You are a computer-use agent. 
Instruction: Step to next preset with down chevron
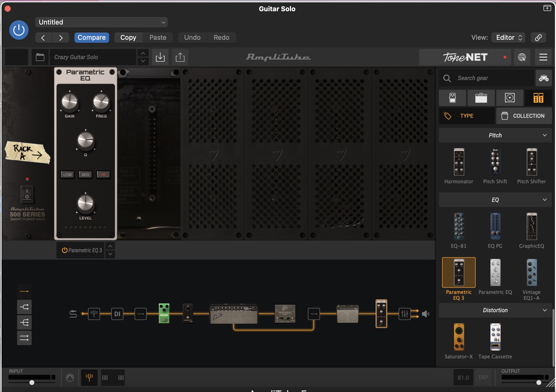click(x=143, y=61)
